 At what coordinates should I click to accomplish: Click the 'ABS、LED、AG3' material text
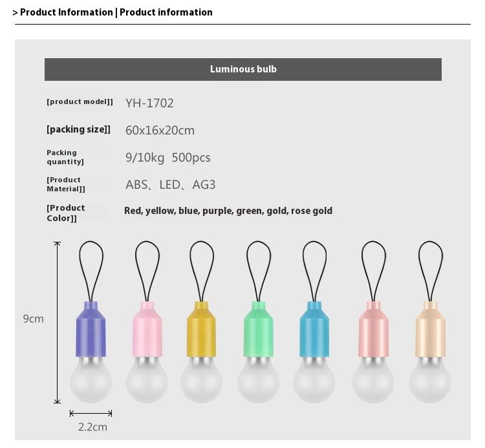pos(170,185)
